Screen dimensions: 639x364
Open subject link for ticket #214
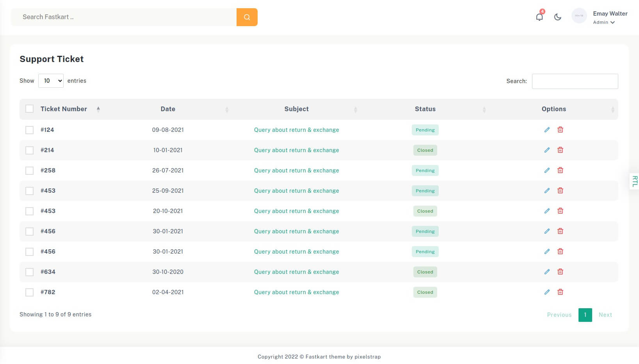(x=296, y=150)
